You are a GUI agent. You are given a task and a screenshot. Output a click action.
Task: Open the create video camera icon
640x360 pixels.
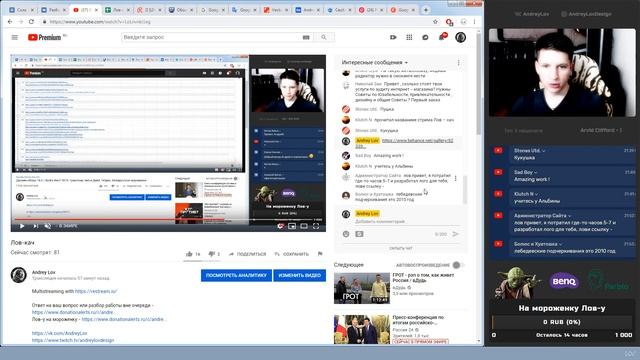point(393,38)
